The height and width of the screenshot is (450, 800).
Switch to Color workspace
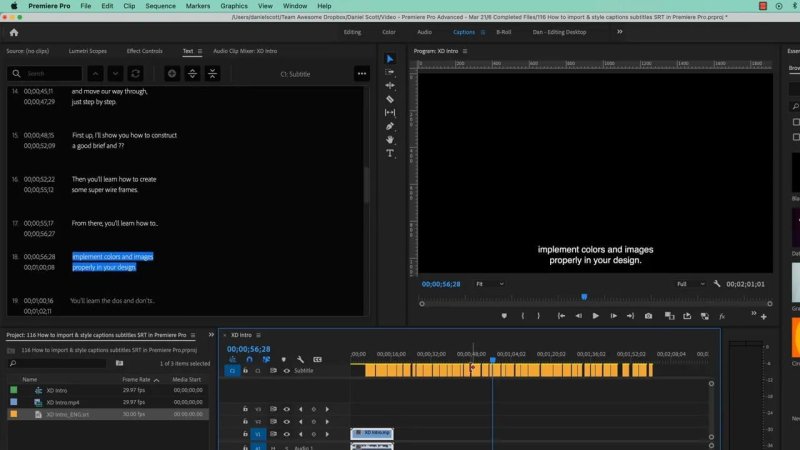coord(389,32)
